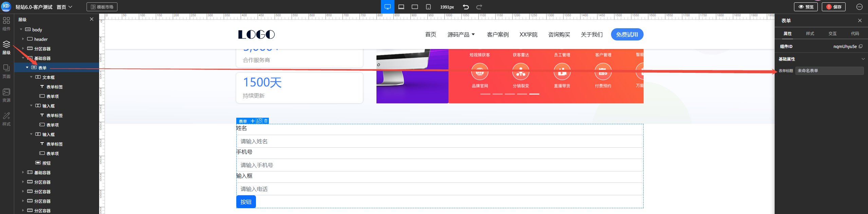Redo the last action
The height and width of the screenshot is (214, 868).
(x=479, y=7)
